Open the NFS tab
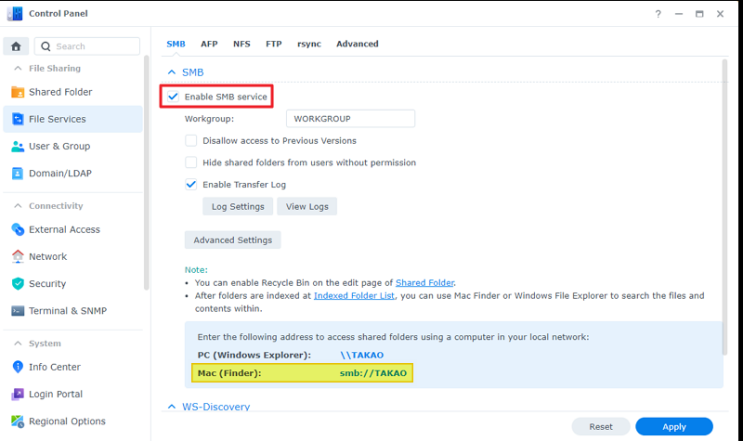 [x=242, y=44]
